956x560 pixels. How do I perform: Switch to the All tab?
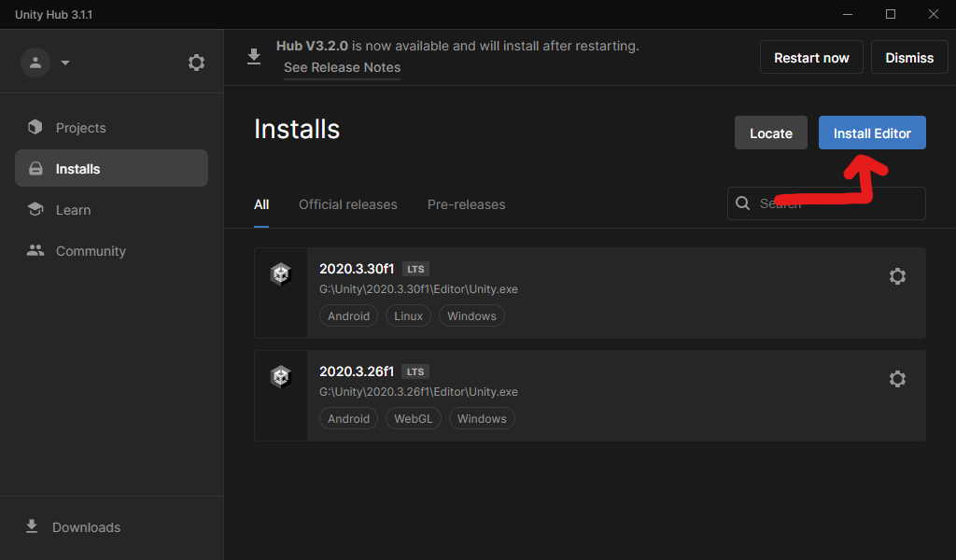[261, 204]
